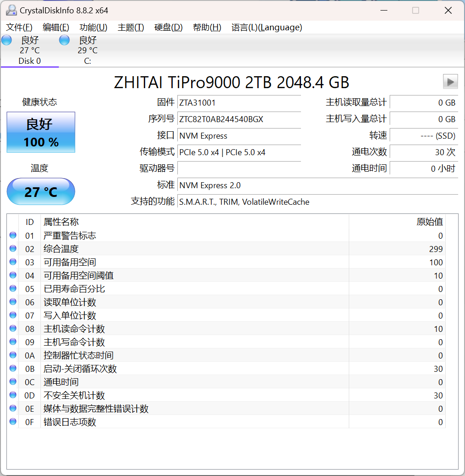Viewport: 465px width, 476px height.
Task: Click the 转速 value ---- (SSD)
Action: point(424,136)
